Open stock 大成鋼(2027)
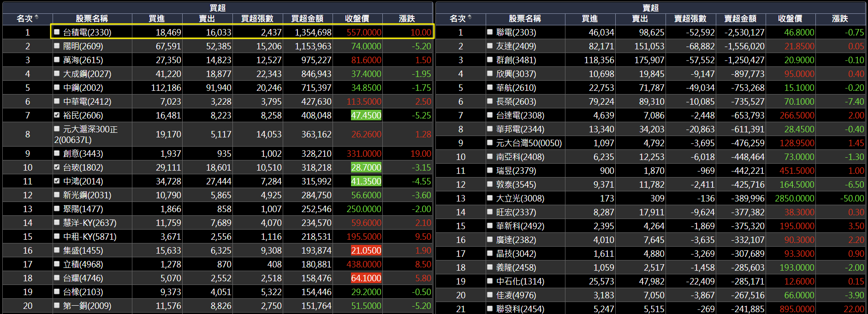Image resolution: width=868 pixels, height=314 pixels. 87,74
